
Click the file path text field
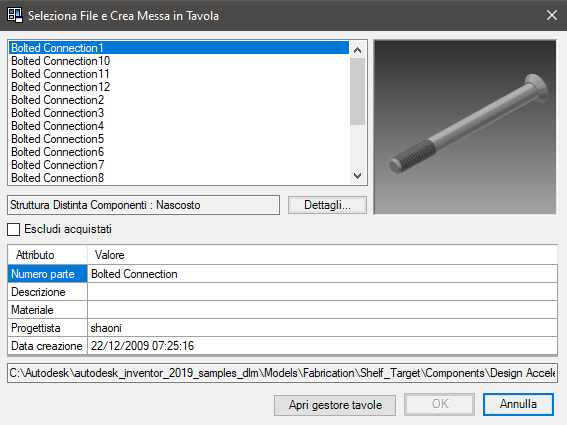282,373
